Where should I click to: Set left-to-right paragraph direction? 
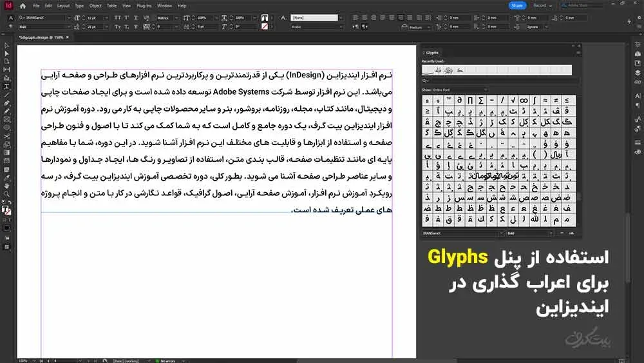pos(355,26)
